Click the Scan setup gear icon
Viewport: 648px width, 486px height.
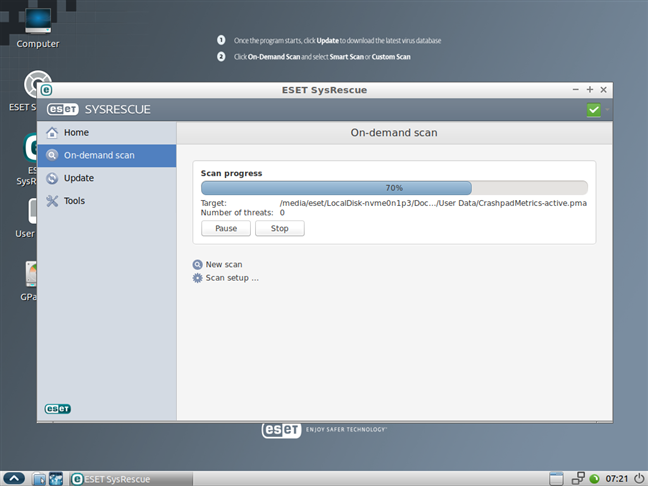tap(198, 278)
